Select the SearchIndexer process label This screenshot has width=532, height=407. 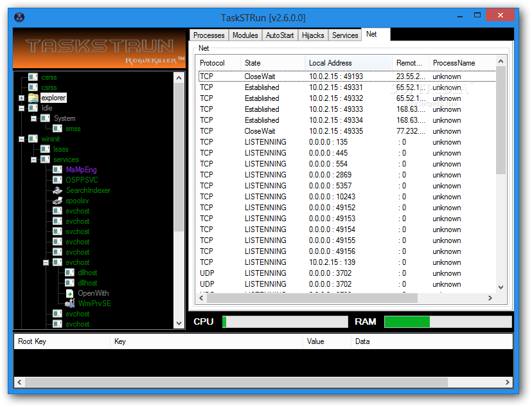coord(88,190)
